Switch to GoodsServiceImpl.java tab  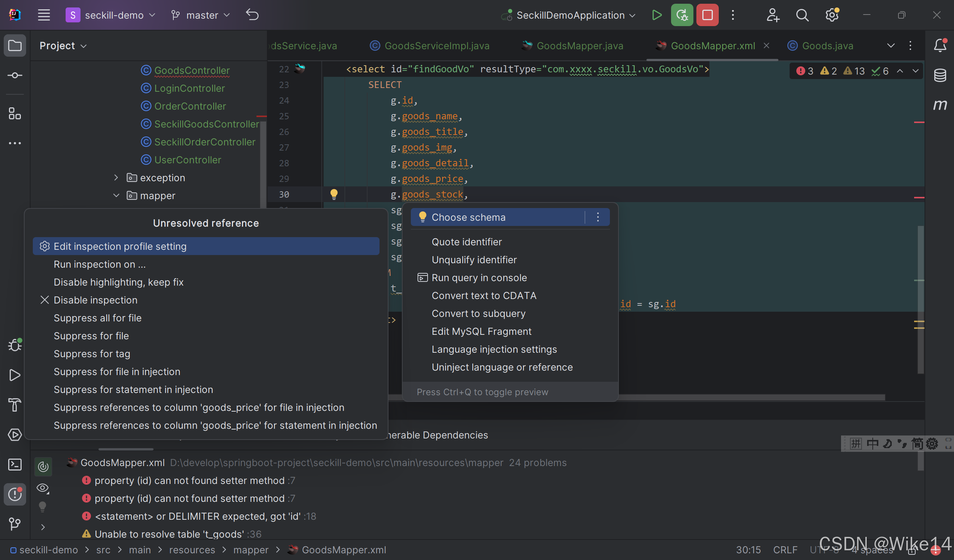click(429, 45)
